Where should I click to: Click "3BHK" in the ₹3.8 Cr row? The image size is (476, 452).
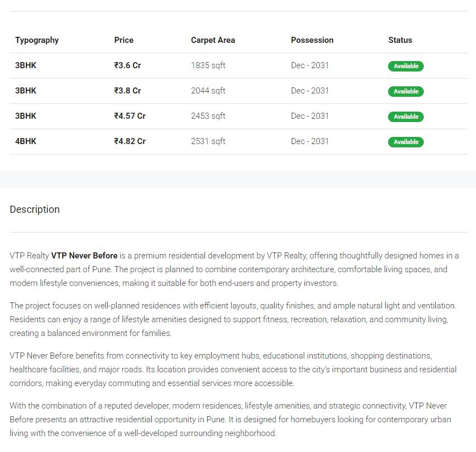click(26, 91)
